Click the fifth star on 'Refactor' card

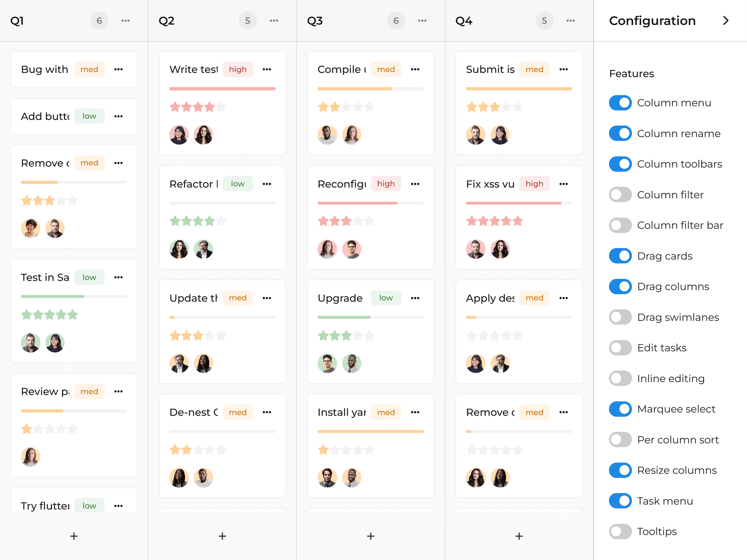coord(222,221)
